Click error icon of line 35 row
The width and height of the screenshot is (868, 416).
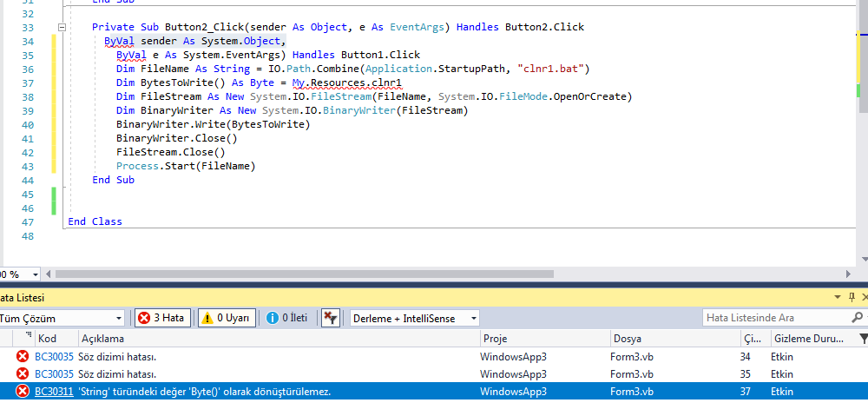(x=23, y=374)
